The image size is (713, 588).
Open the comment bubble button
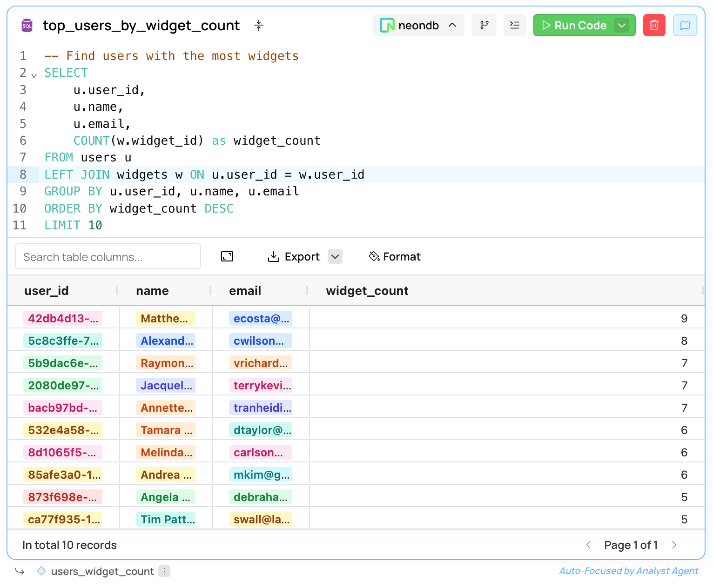(x=685, y=25)
